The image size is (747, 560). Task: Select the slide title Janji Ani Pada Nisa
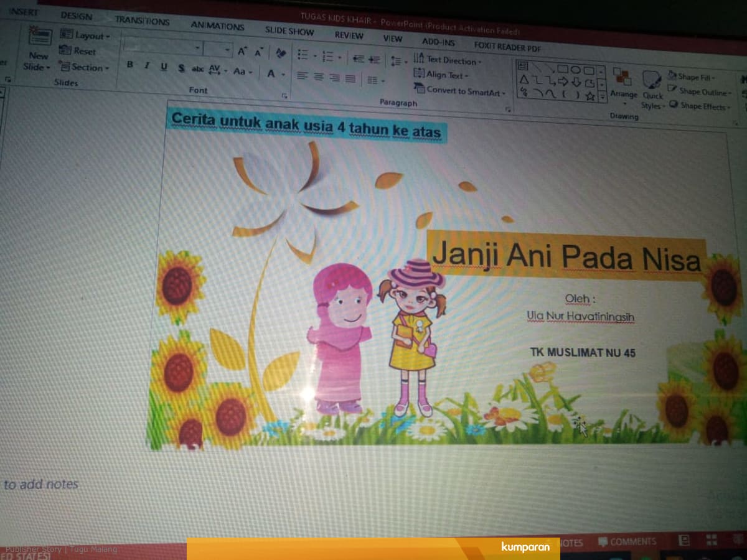(x=566, y=256)
